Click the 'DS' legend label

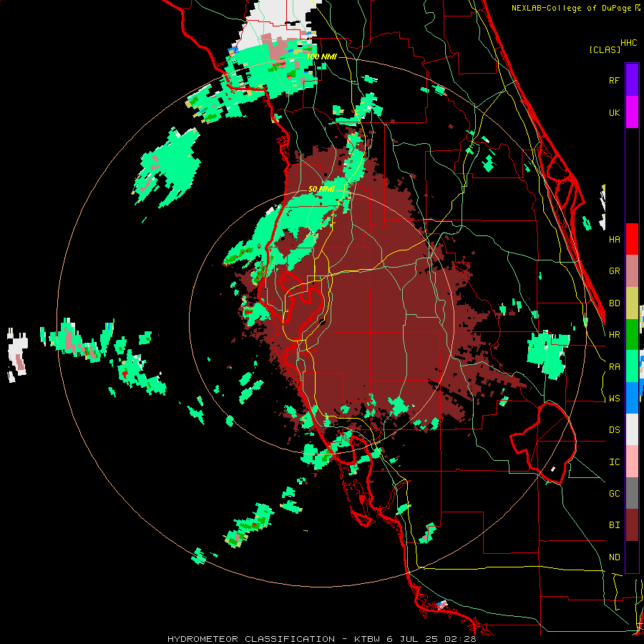[x=614, y=429]
